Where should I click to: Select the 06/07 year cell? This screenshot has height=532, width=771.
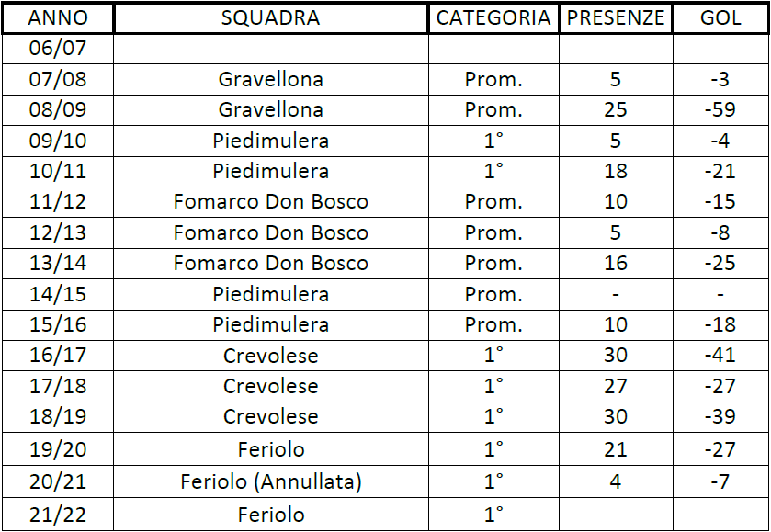click(x=58, y=48)
